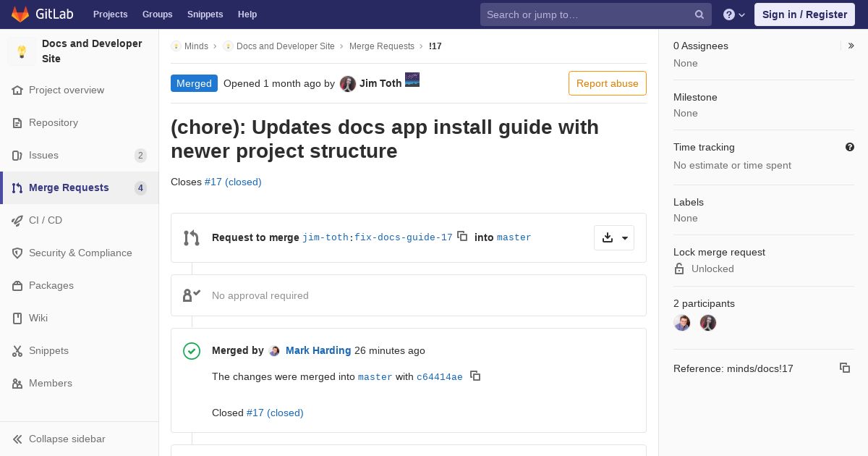Click the Docs and Developer Site lightbulb avatar
868x456 pixels.
point(22,51)
